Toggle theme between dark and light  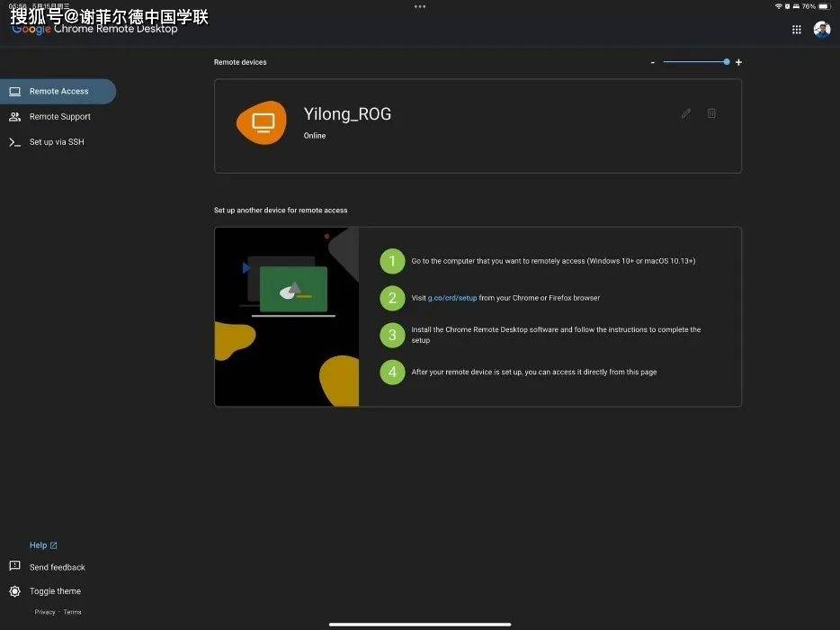55,591
